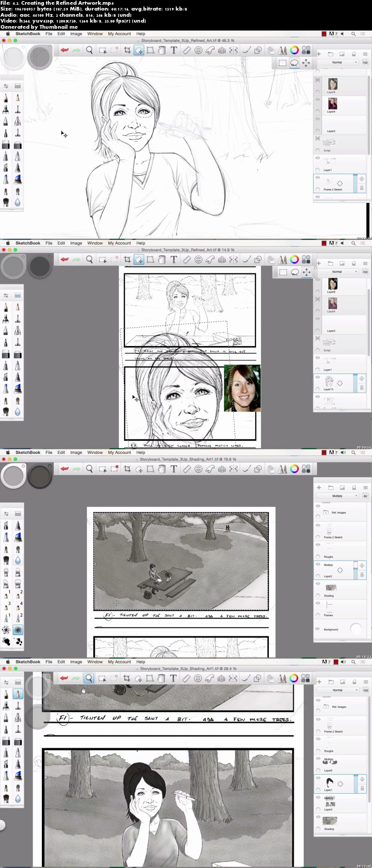Select the Steady Stroke tool in the 46.3 % window

pyautogui.click(x=246, y=50)
